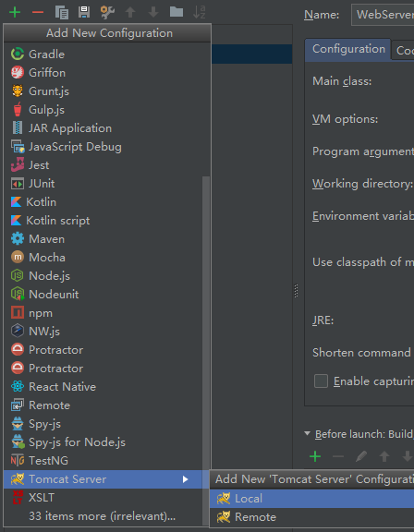Click the Create New Folder icon
414x532 pixels.
click(x=177, y=12)
